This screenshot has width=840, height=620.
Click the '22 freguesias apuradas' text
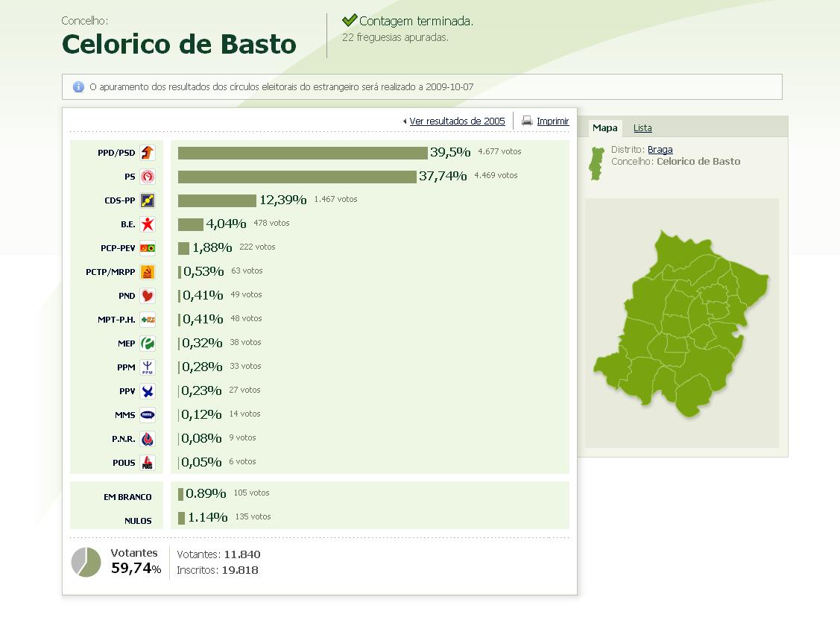coord(395,37)
